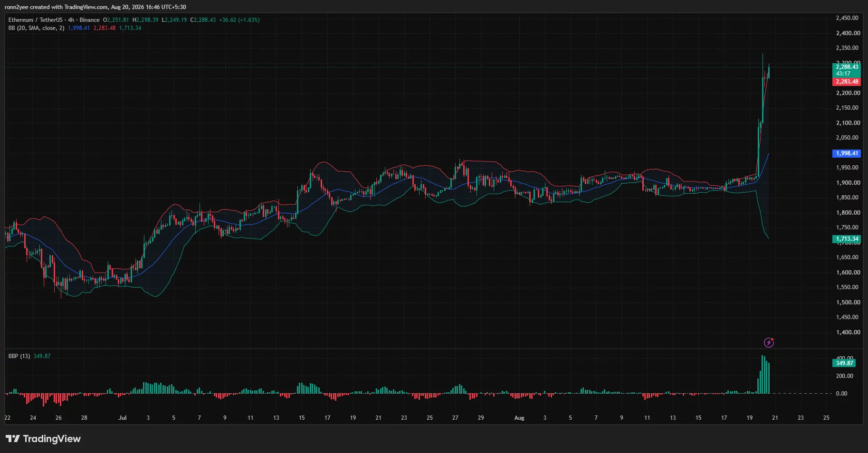This screenshot has height=453, width=868.
Task: Click the BBP value label 349.87 on axis
Action: (x=845, y=363)
